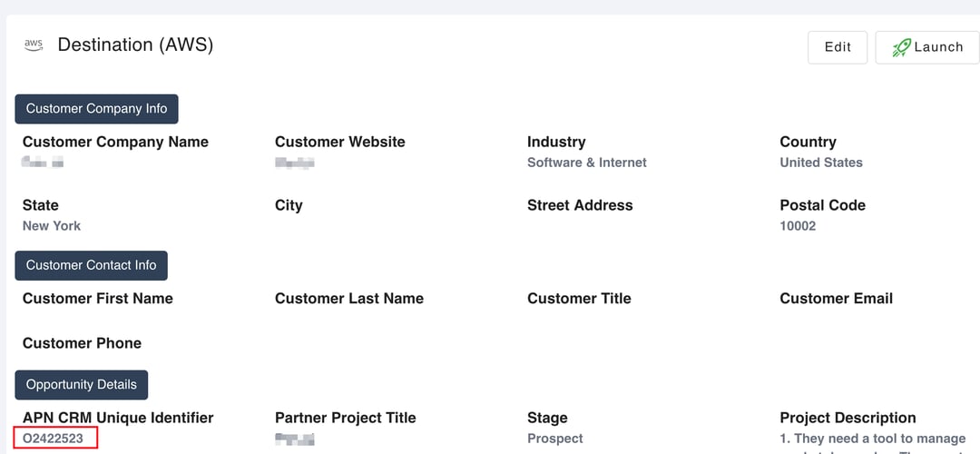The width and height of the screenshot is (980, 454).
Task: Click the AWS logo icon
Action: [x=34, y=44]
